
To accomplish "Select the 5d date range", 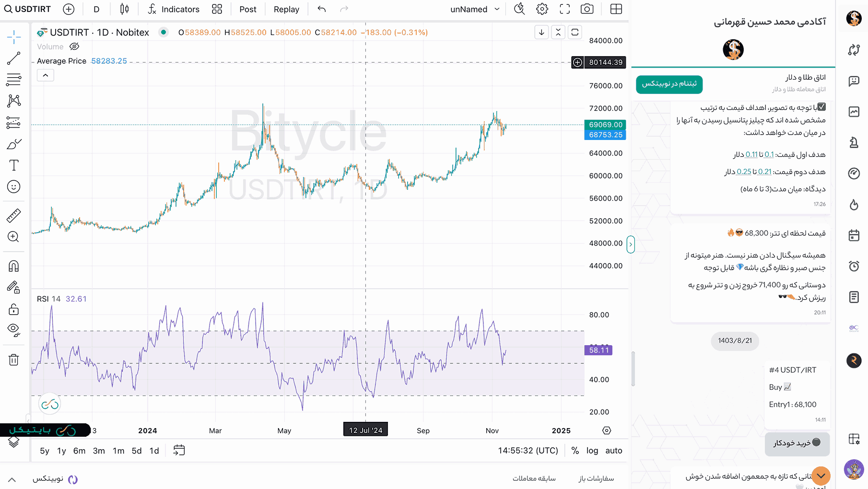I will coord(137,451).
